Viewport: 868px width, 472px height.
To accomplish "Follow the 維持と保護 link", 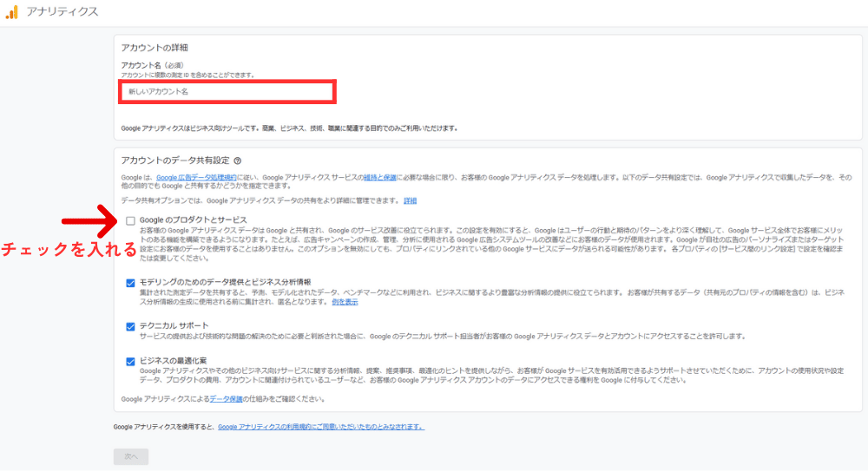I will coord(380,178).
